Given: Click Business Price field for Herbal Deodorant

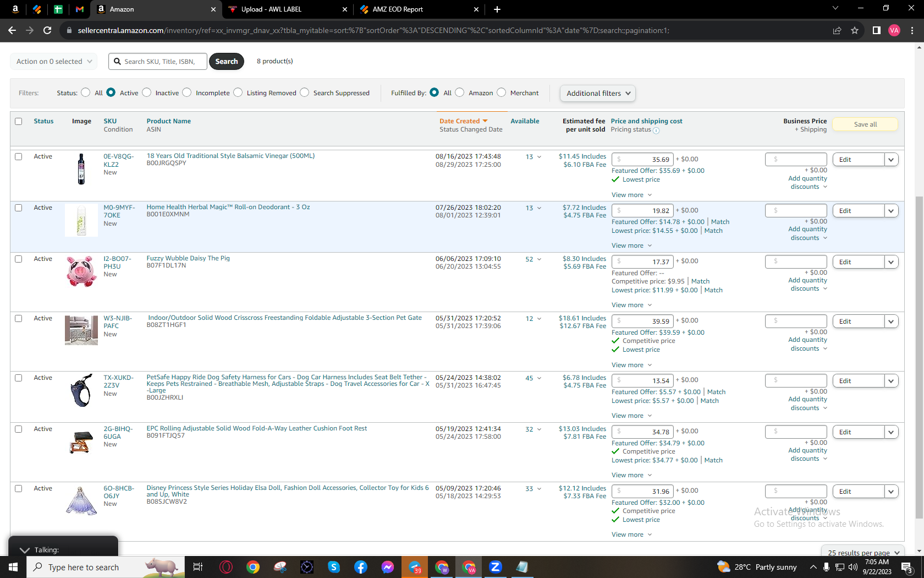Looking at the screenshot, I should (796, 211).
